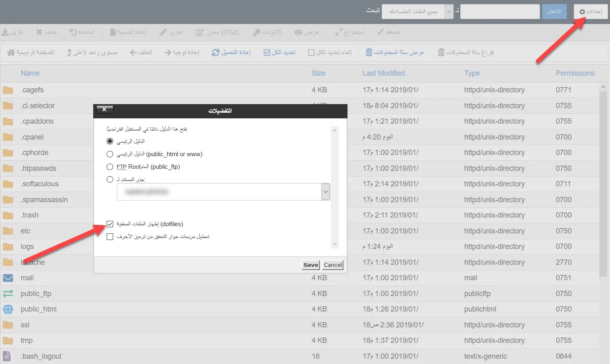
Task: Sort the file list by Size column
Action: (319, 73)
